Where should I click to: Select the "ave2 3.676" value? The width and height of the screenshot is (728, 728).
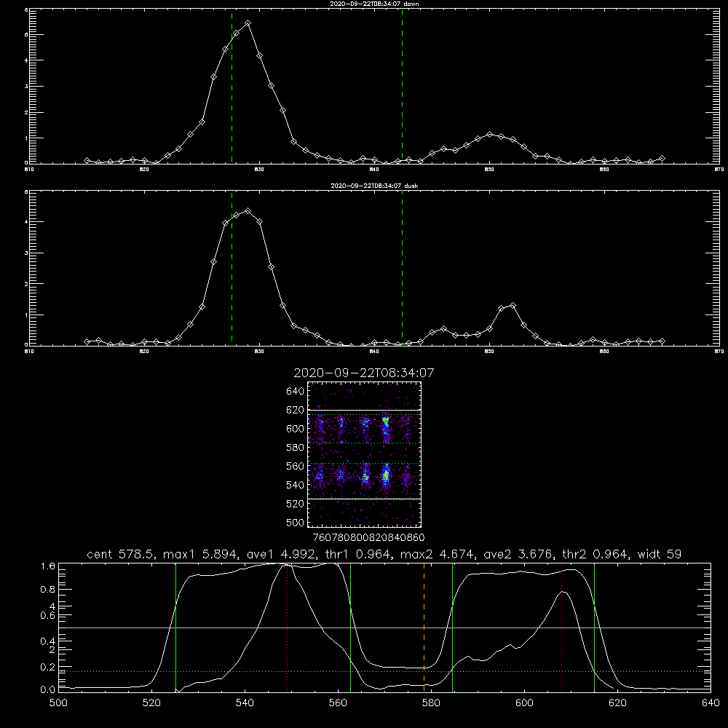coord(519,554)
